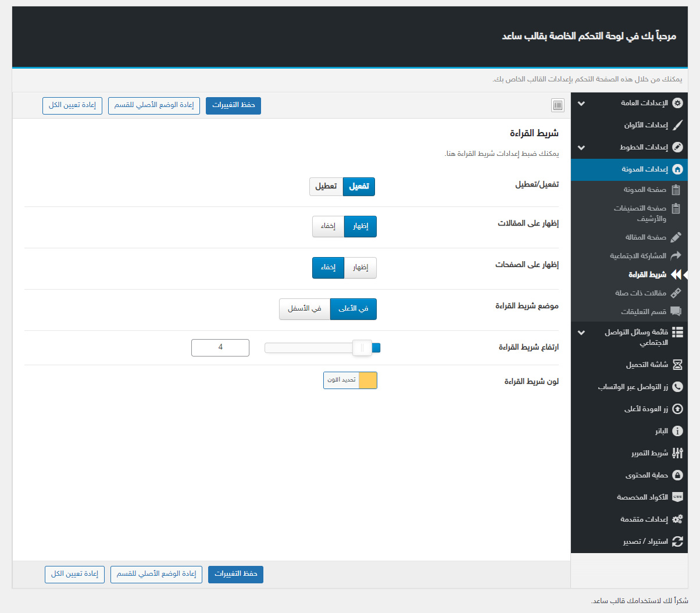Click the top حفظ التغييرات button
Image resolution: width=700 pixels, height=613 pixels.
coord(233,105)
